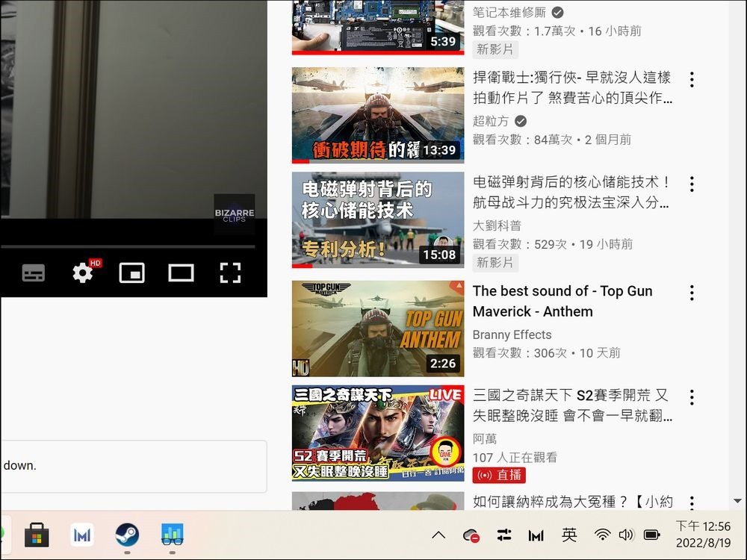Click the LIVE badge on 三國之奇謀天下 thumbnail

click(444, 393)
